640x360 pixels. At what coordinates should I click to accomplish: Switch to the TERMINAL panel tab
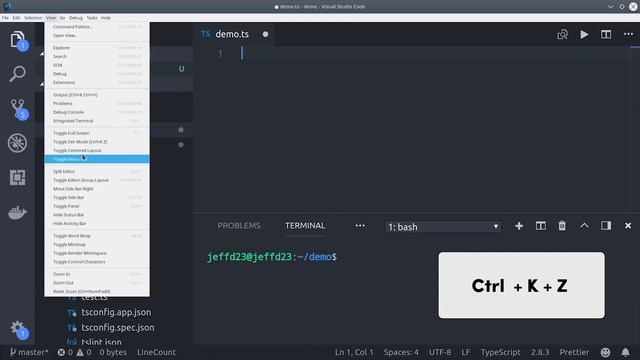pyautogui.click(x=305, y=226)
